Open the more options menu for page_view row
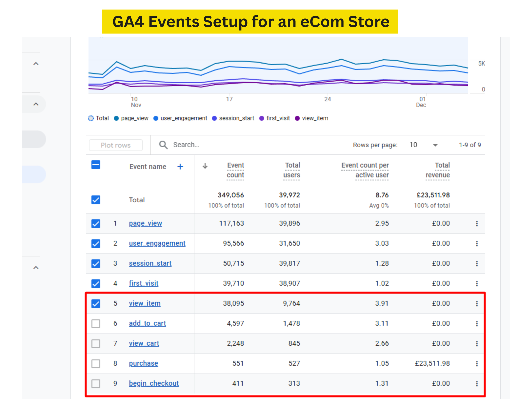532x399 pixels. coord(477,224)
